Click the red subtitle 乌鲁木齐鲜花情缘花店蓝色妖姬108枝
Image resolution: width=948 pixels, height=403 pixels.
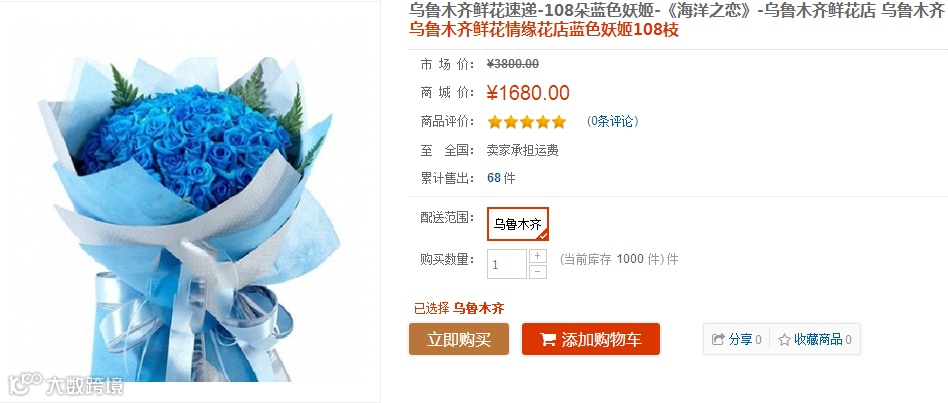pyautogui.click(x=544, y=29)
